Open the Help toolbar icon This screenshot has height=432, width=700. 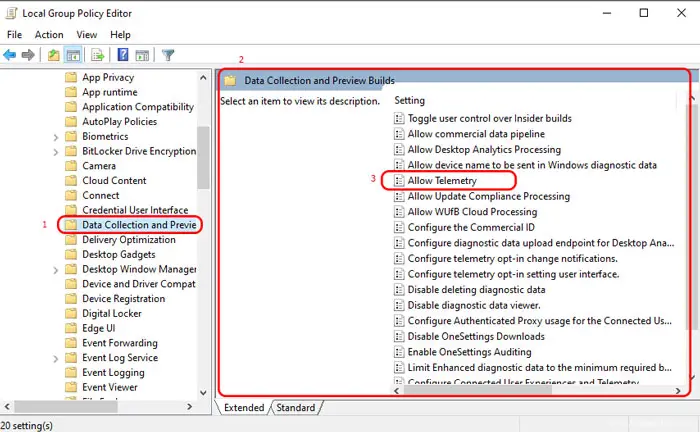123,55
